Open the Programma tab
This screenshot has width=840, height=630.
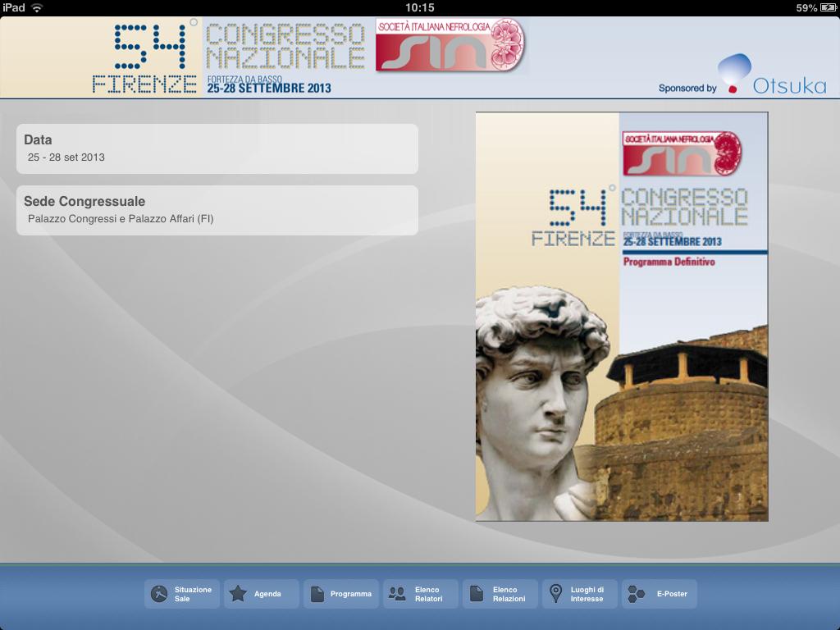(x=340, y=594)
